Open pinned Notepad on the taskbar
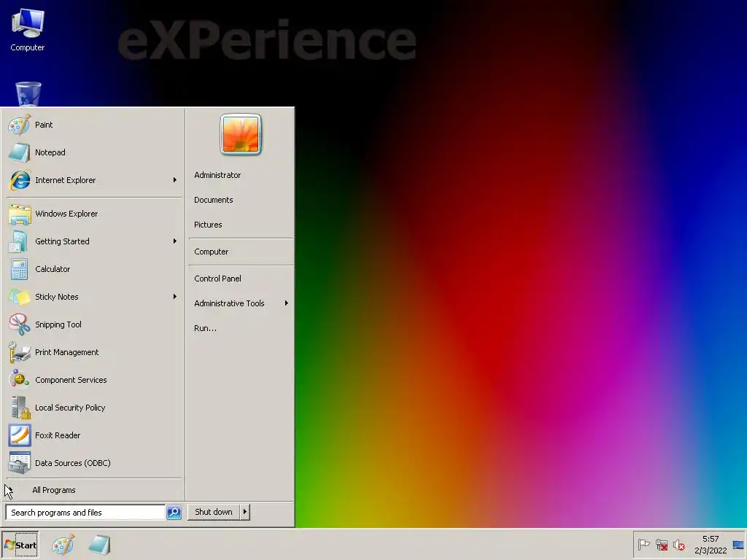 coord(99,545)
